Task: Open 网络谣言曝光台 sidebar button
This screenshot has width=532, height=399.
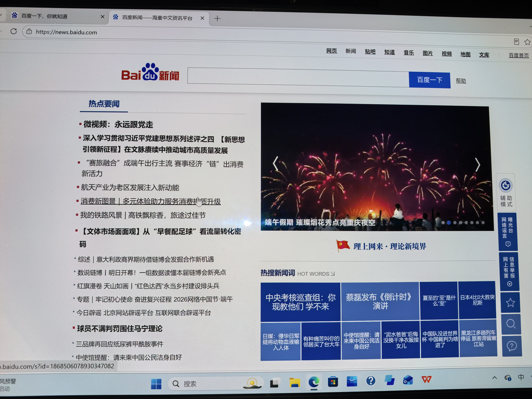Action: click(x=507, y=232)
